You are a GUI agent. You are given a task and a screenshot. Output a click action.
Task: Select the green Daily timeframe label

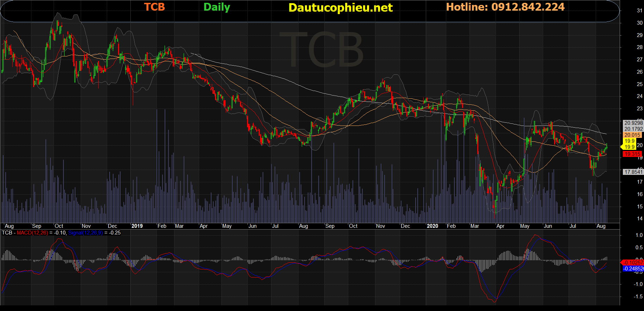click(x=217, y=7)
